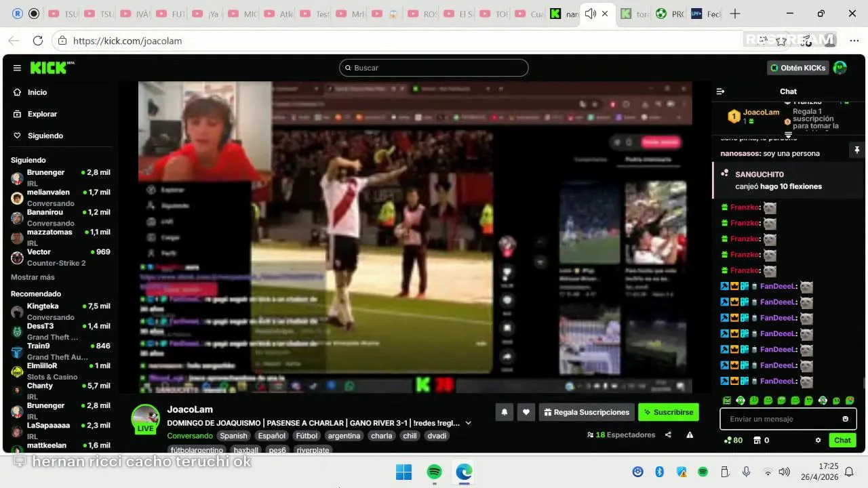Open Edge from taskbar

(464, 472)
